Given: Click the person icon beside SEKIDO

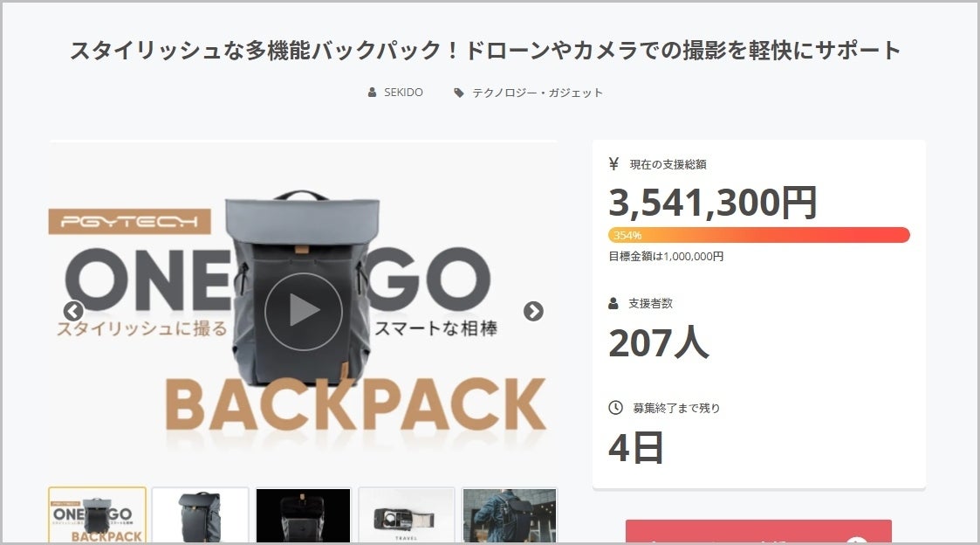Looking at the screenshot, I should click(x=373, y=93).
